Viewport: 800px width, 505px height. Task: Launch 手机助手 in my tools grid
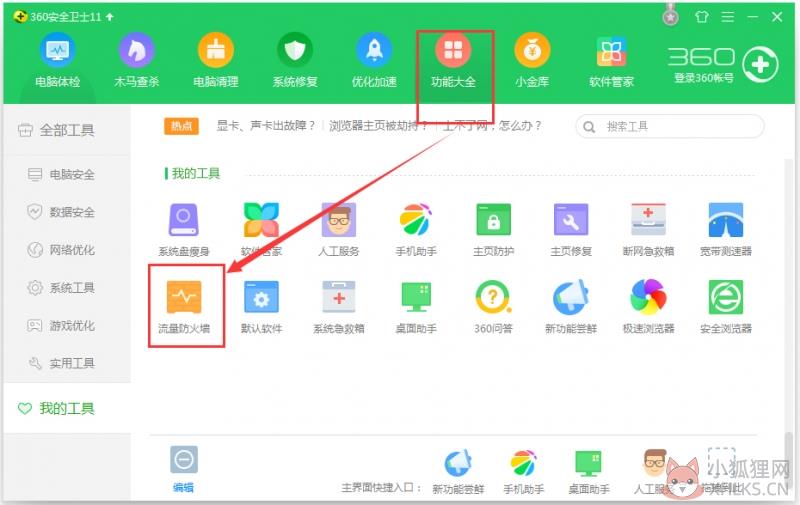(x=416, y=230)
